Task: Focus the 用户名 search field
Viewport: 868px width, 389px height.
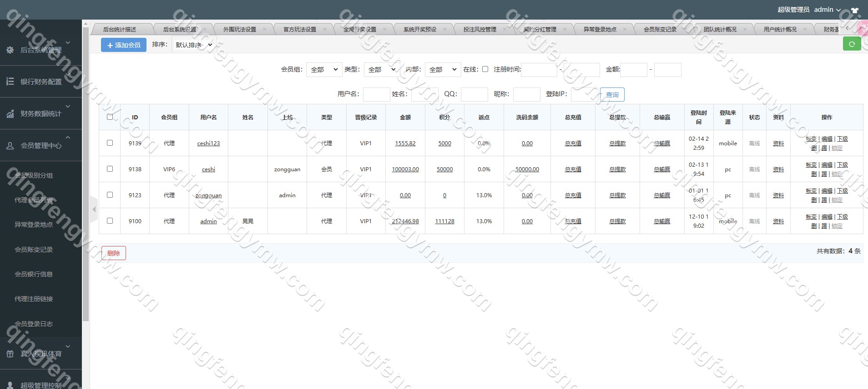Action: point(376,94)
